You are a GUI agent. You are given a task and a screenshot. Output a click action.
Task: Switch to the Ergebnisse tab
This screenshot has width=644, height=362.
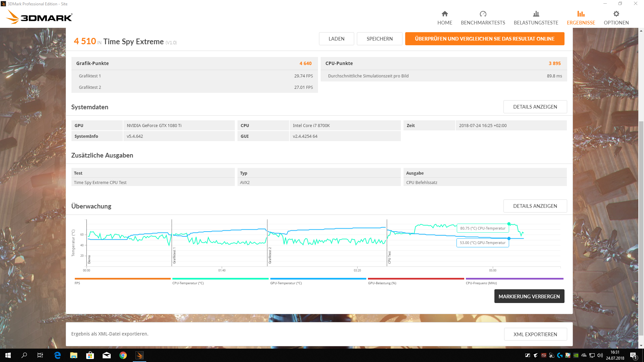[x=581, y=17]
